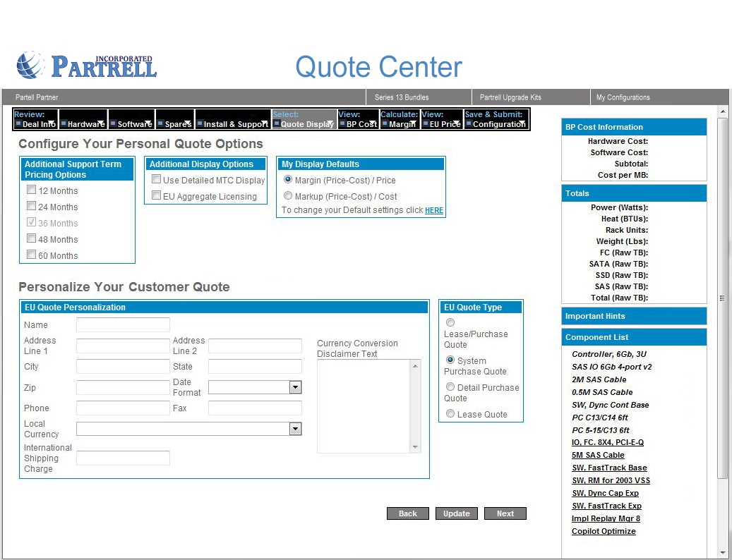Click disclaimer text area scroll down arrow
Screen dimensions: 732x560
pyautogui.click(x=416, y=446)
